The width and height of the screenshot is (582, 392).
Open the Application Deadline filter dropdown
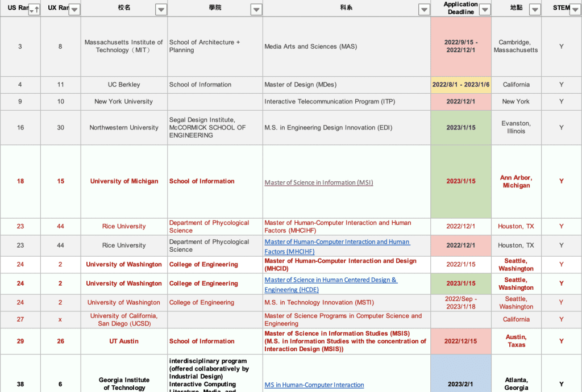[485, 10]
